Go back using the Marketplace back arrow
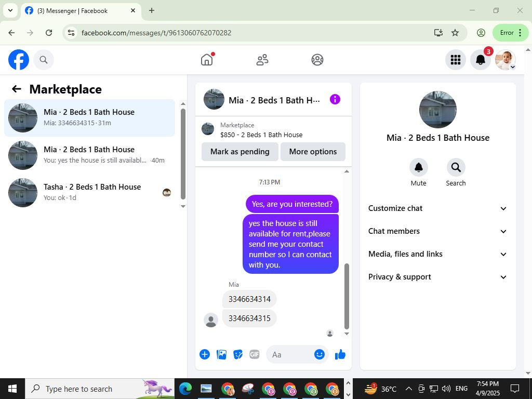Image resolution: width=532 pixels, height=399 pixels. coord(16,89)
